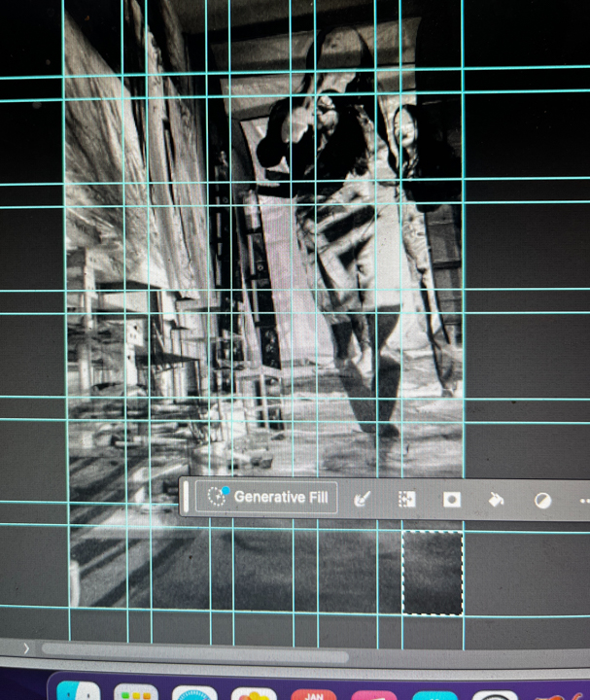Choose the Transform Selection icon

pyautogui.click(x=406, y=499)
